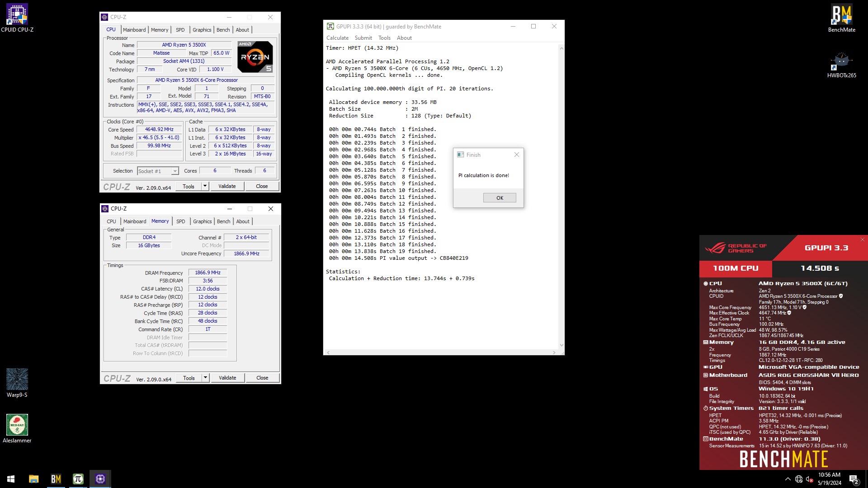The width and height of the screenshot is (868, 488).
Task: Click the DRAM Frequency value 1866.9 MHz
Action: (208, 272)
